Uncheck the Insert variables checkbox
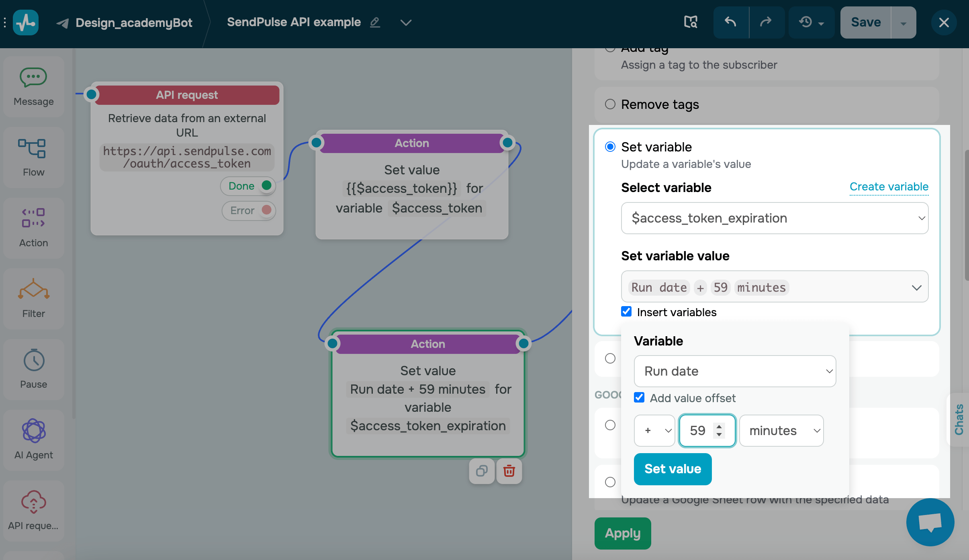The width and height of the screenshot is (969, 560). (626, 312)
